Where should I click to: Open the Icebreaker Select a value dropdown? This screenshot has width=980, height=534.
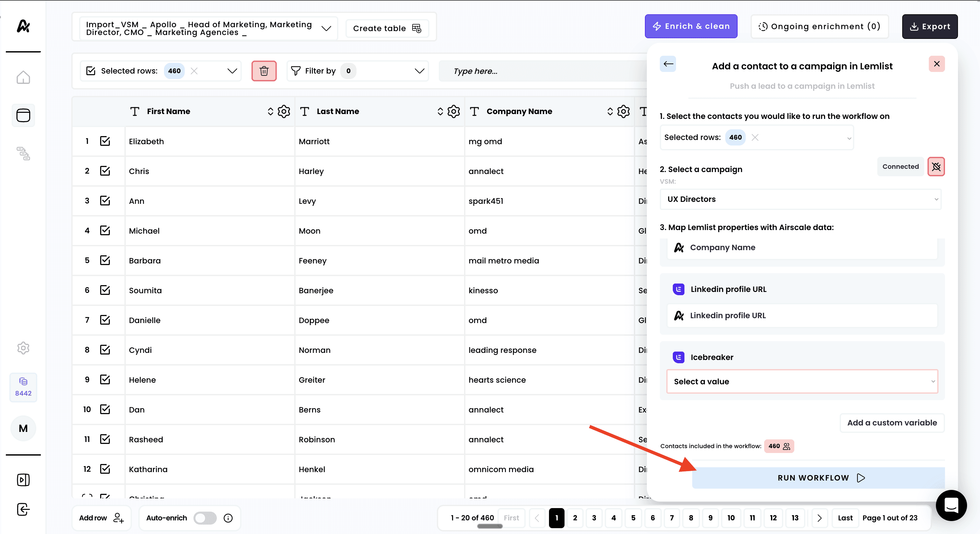[802, 381]
